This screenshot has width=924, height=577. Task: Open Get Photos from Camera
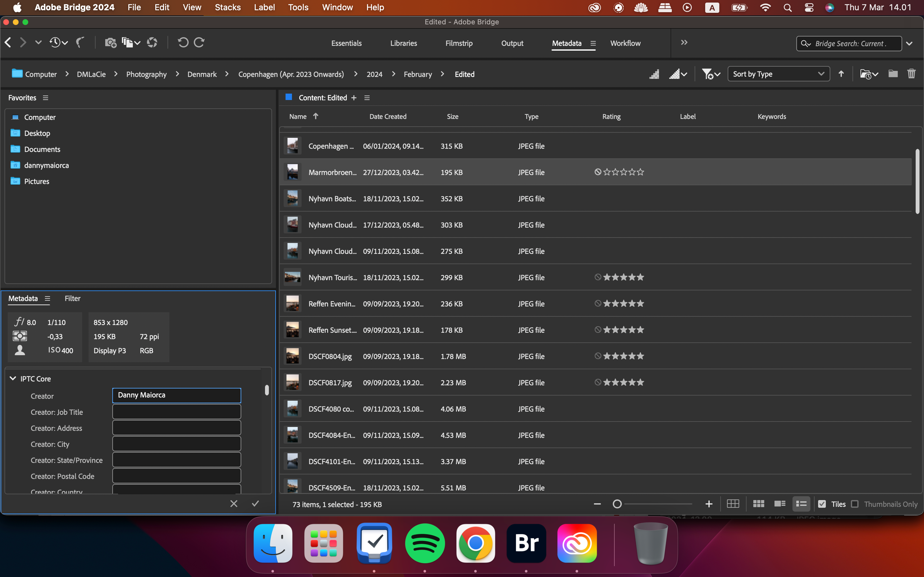coord(111,42)
